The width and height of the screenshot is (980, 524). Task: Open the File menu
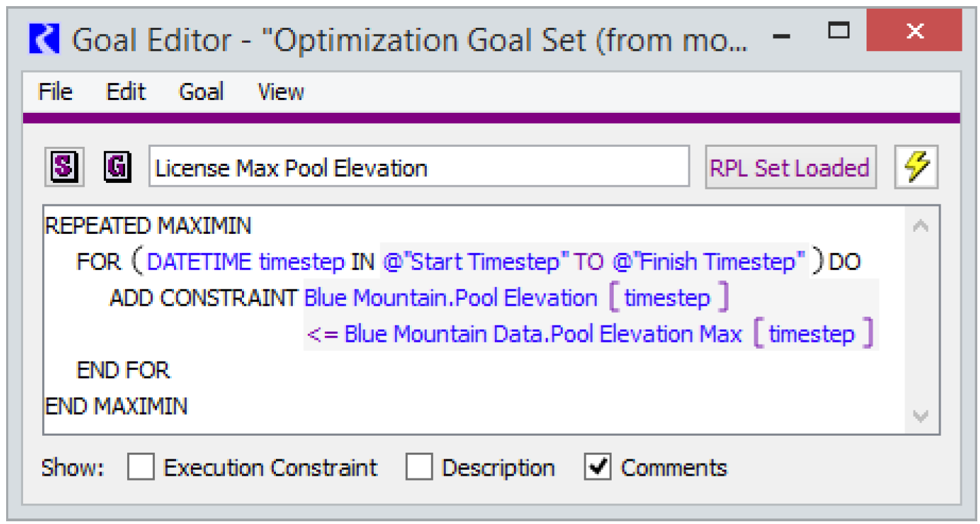tap(55, 92)
